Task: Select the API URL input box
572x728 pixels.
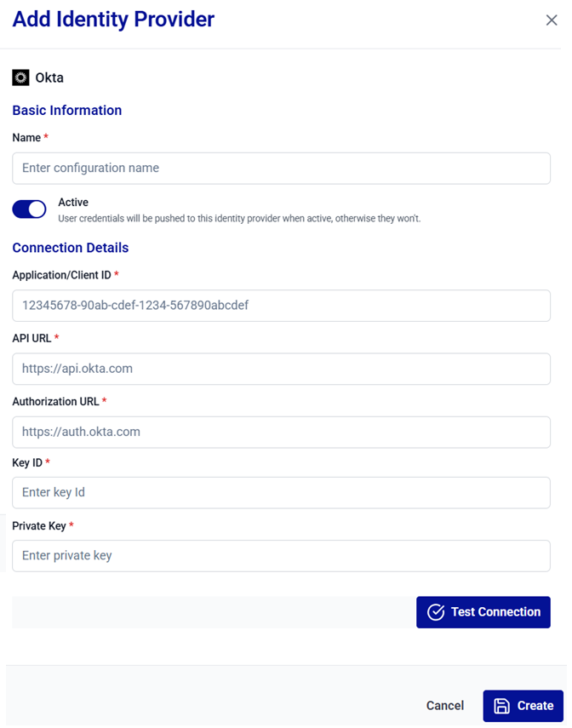Action: pyautogui.click(x=281, y=369)
